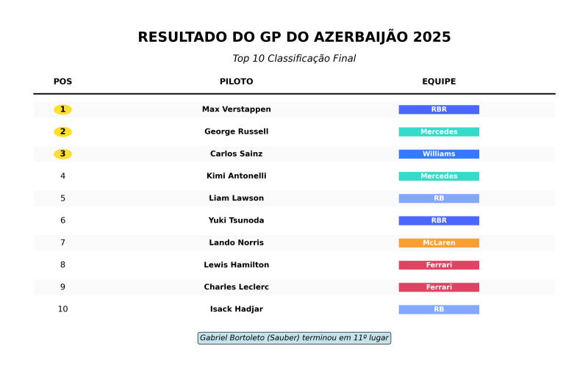This screenshot has height=390, width=588.
Task: Click the PILOTO column header
Action: (237, 82)
